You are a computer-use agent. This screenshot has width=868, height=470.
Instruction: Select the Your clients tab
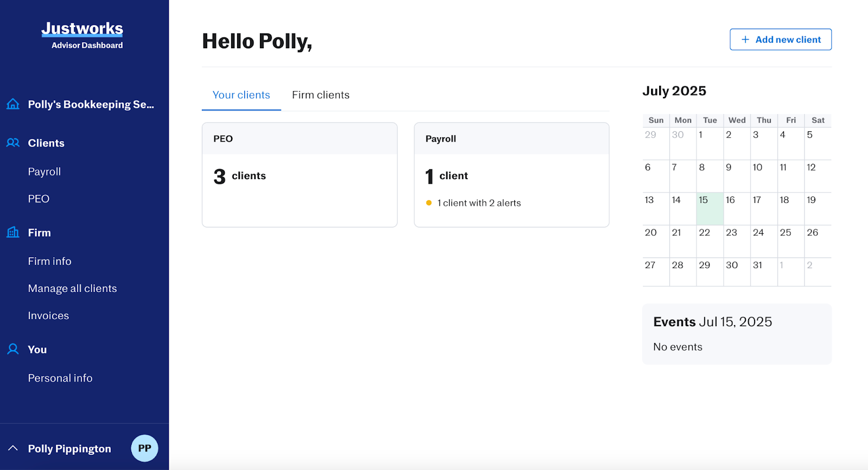click(241, 95)
